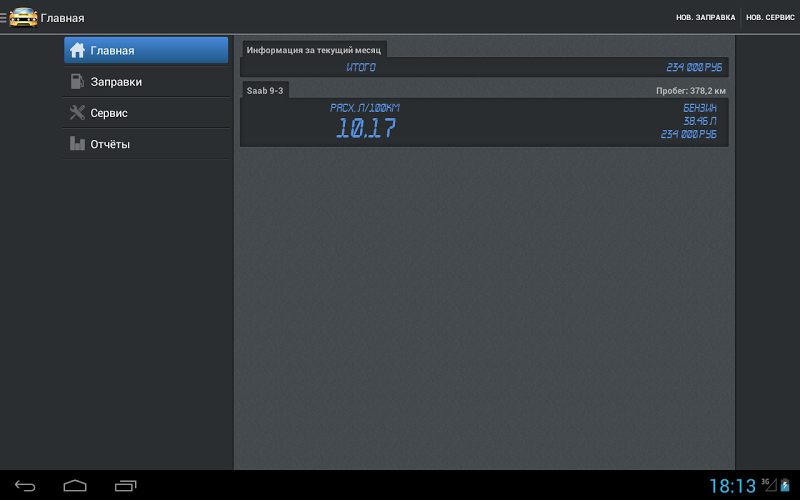The width and height of the screenshot is (800, 500).
Task: Select Главная in the side menu
Action: coord(146,50)
